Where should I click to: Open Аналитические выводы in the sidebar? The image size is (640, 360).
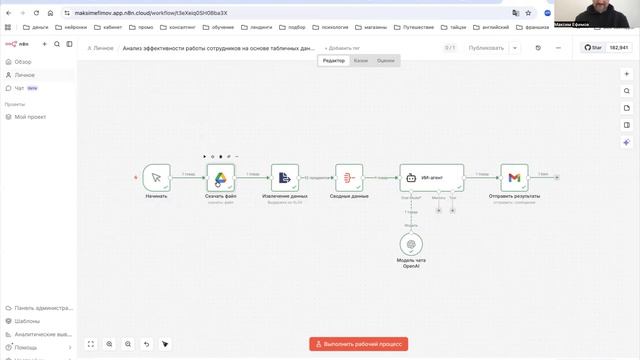pyautogui.click(x=38, y=334)
